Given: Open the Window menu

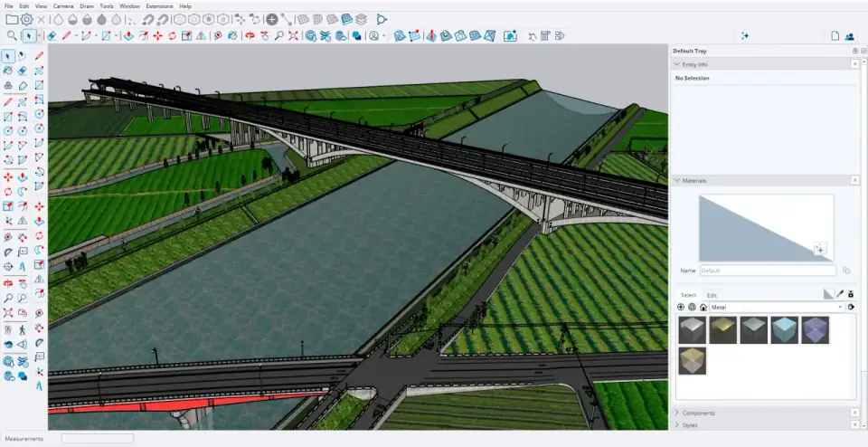Looking at the screenshot, I should point(129,6).
